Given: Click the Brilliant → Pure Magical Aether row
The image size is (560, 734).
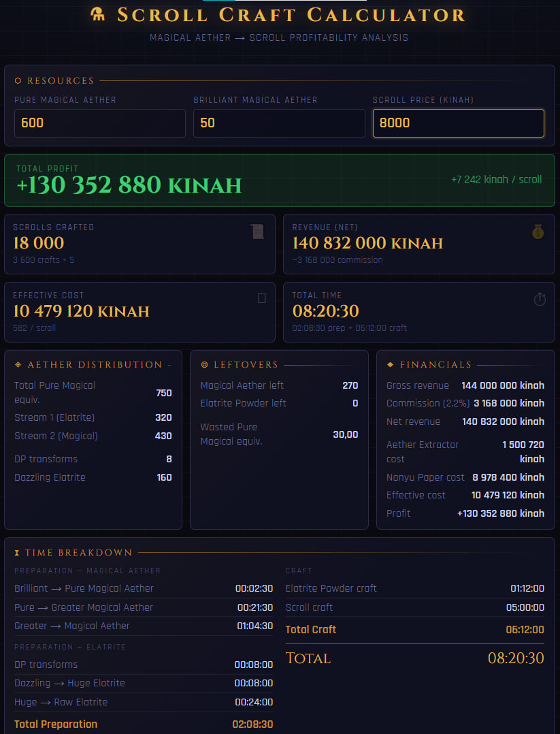Looking at the screenshot, I should coord(144,588).
